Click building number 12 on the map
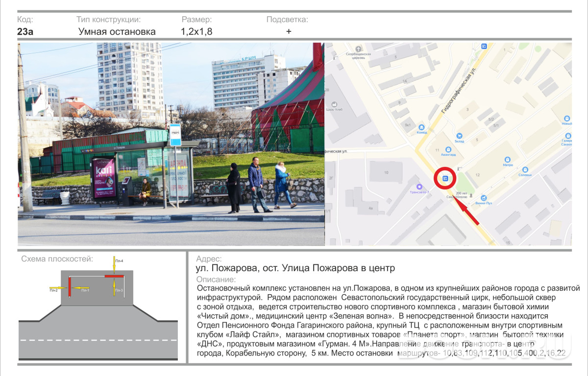This screenshot has height=376, width=588. point(477,175)
